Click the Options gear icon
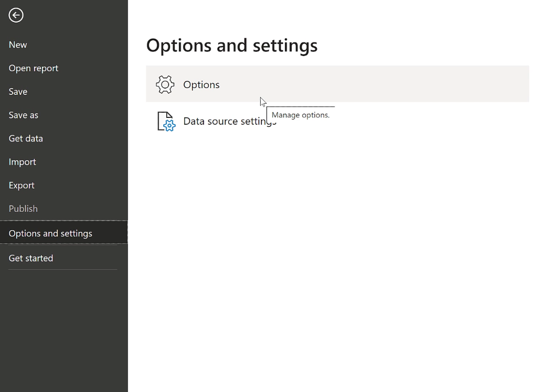Screen dimensions: 544x392 pos(165,84)
